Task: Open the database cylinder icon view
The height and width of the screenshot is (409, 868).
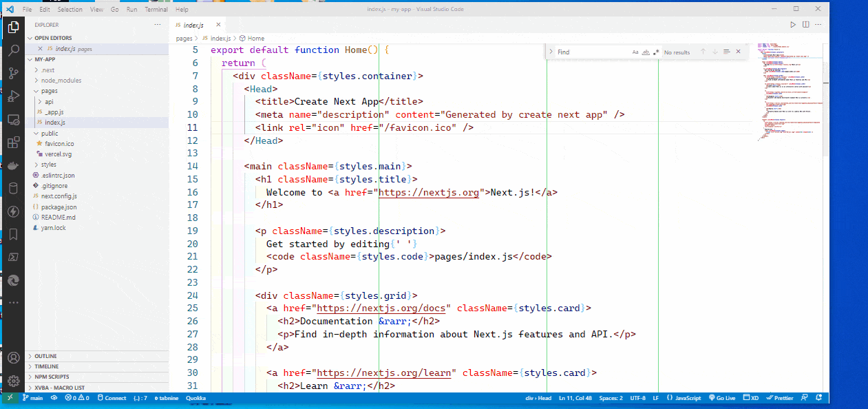Action: [13, 188]
